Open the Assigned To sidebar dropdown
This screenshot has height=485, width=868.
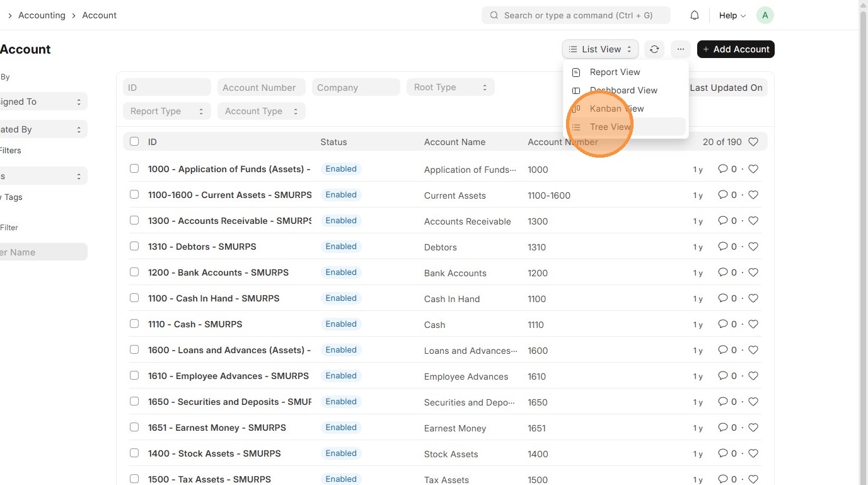click(x=43, y=102)
